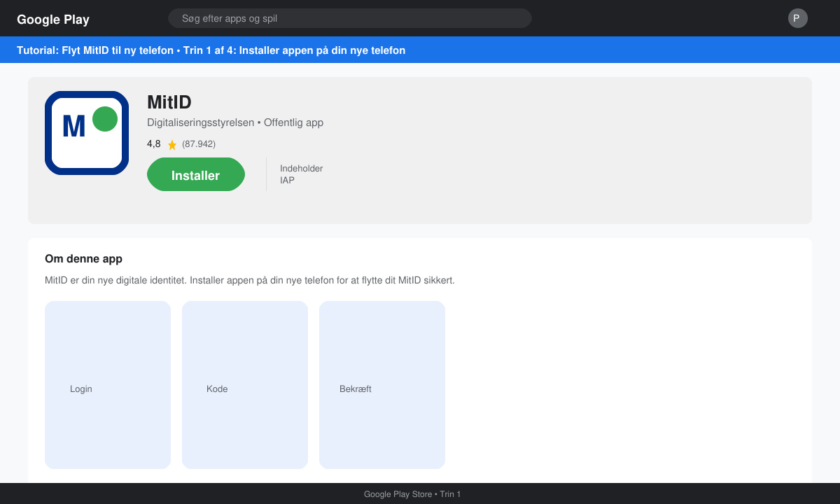Viewport: 840px width, 504px height.
Task: Open the MitID app icon
Action: coord(87,133)
